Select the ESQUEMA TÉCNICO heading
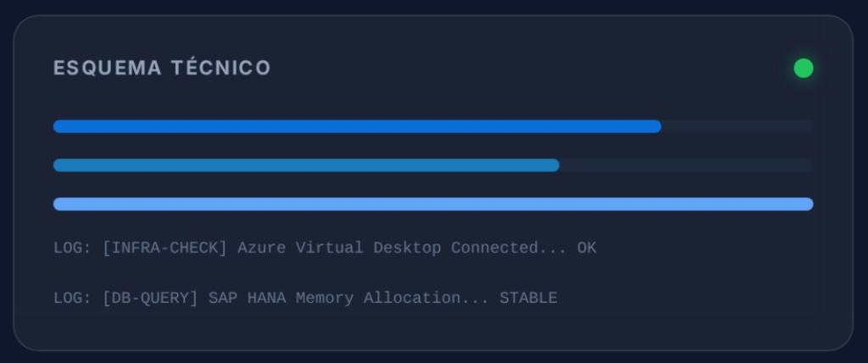 (x=162, y=68)
